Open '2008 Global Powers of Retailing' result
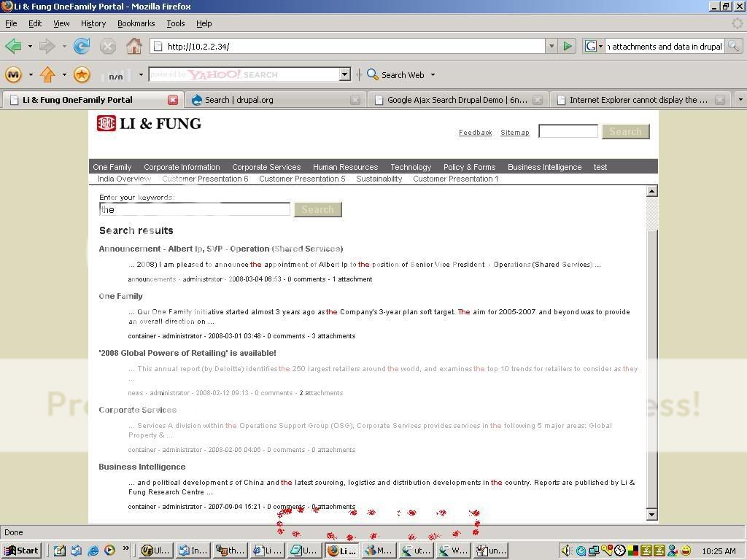 click(x=187, y=353)
